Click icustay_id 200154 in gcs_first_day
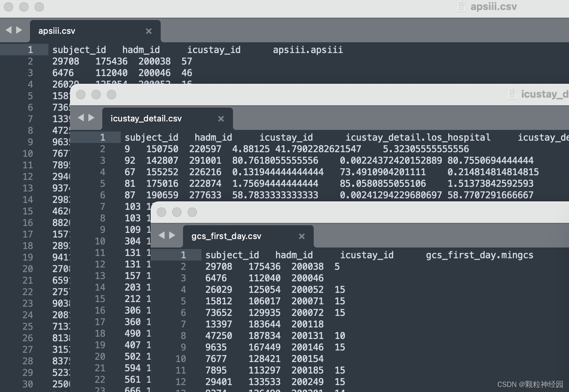569x392 pixels. pos(308,359)
